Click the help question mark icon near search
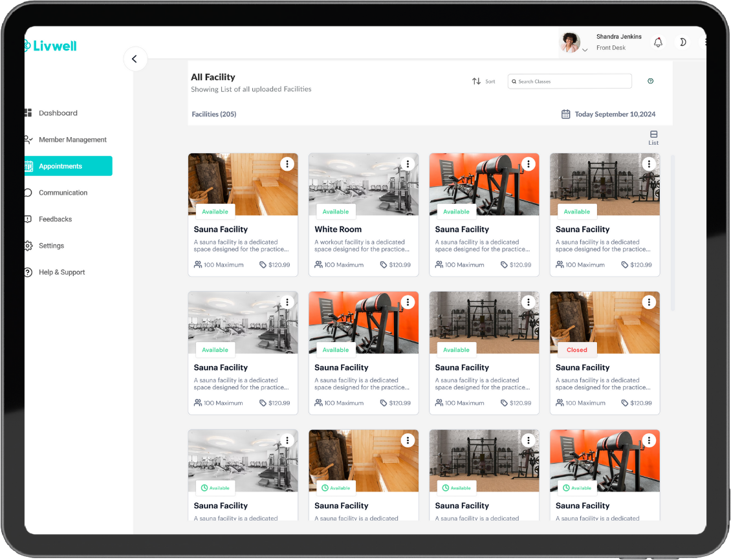The width and height of the screenshot is (731, 560). (x=650, y=81)
